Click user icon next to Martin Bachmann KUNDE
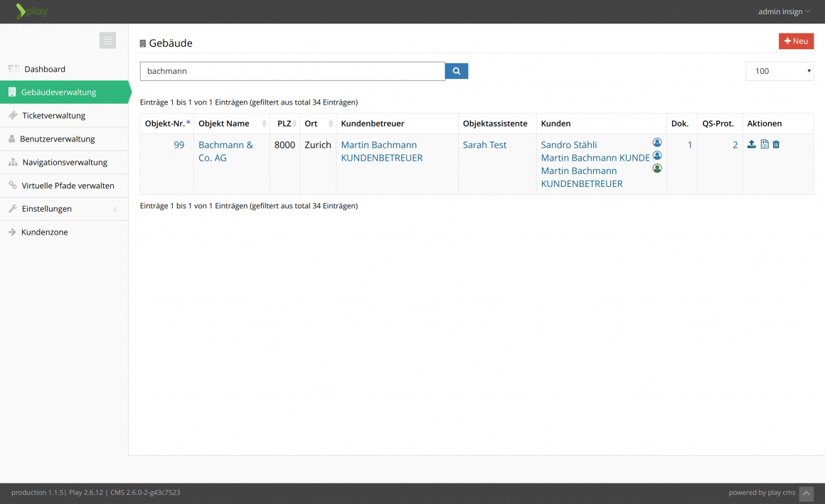The image size is (825, 504). pyautogui.click(x=657, y=156)
